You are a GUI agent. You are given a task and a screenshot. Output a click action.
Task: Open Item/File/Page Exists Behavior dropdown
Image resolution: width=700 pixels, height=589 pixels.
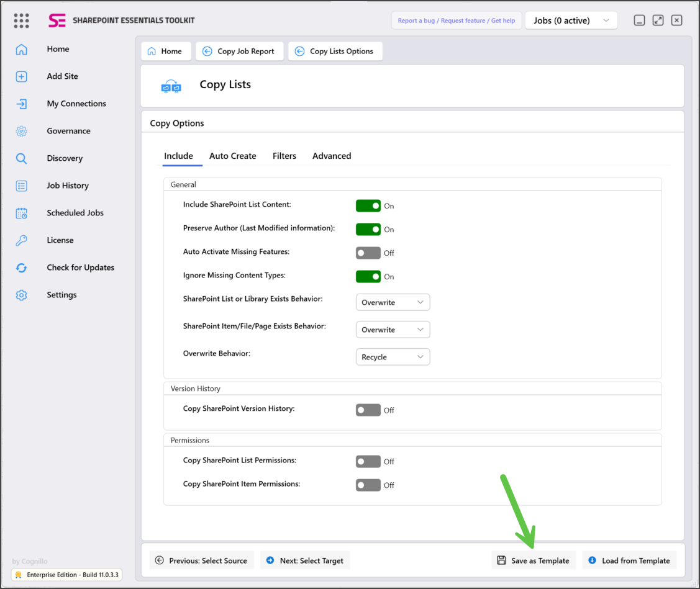393,330
